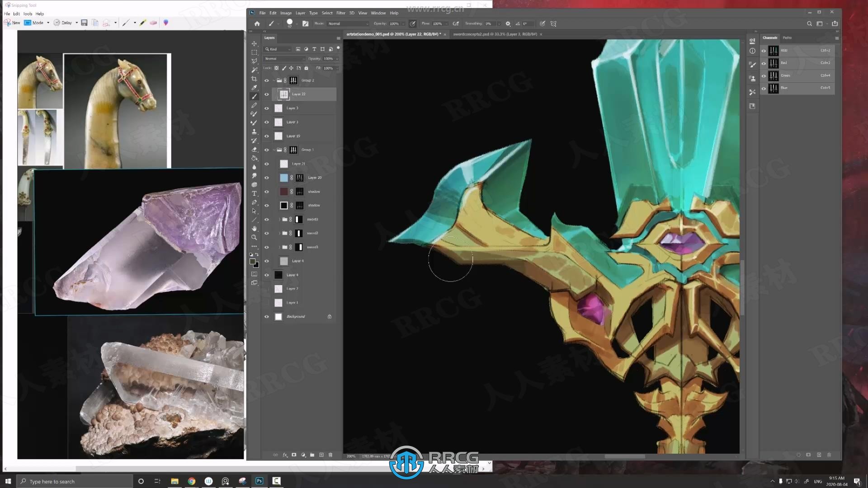Switch to the Paths tab

tap(787, 38)
